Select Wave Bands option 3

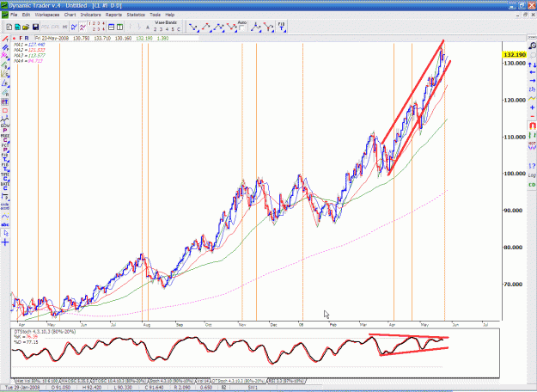pyautogui.click(x=161, y=29)
